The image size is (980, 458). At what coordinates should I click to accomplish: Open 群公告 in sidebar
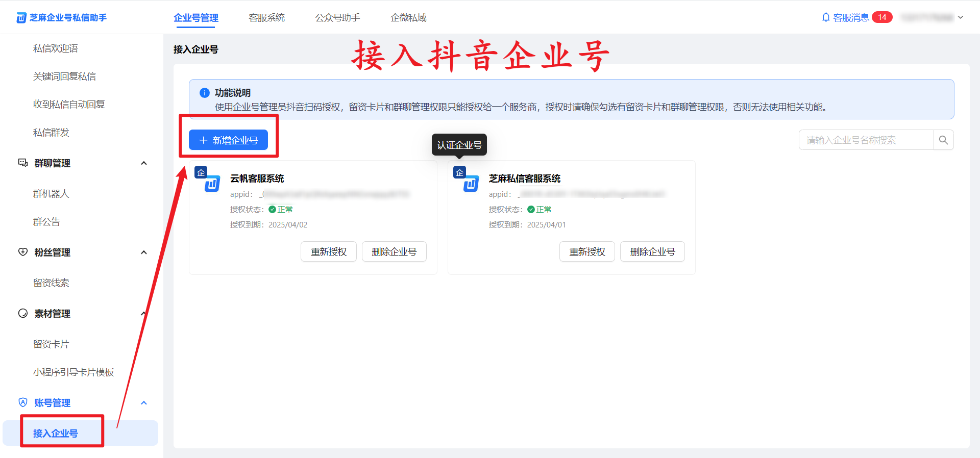pyautogui.click(x=46, y=222)
